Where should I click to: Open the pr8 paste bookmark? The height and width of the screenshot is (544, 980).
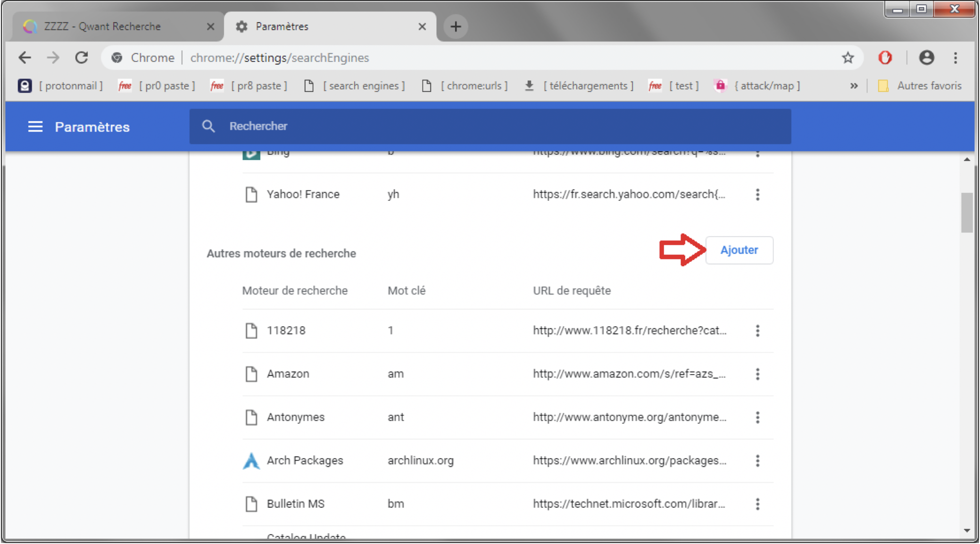[249, 86]
